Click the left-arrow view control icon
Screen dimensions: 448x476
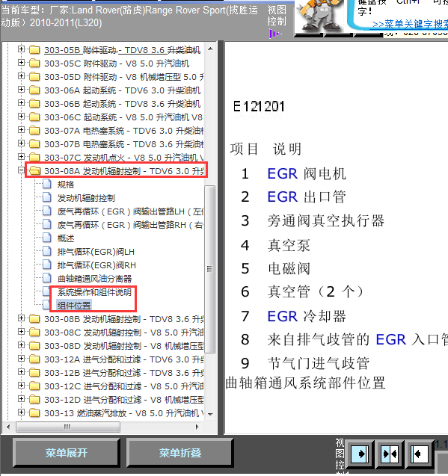419,454
